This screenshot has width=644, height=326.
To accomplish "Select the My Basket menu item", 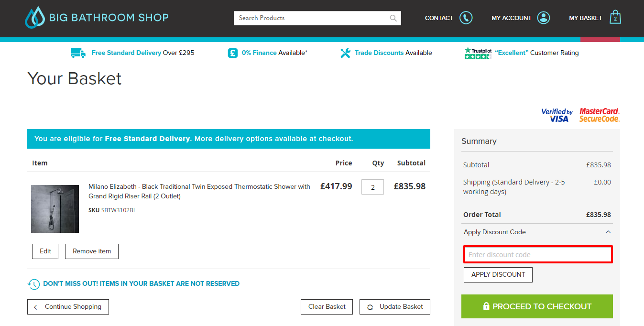I will coord(585,18).
